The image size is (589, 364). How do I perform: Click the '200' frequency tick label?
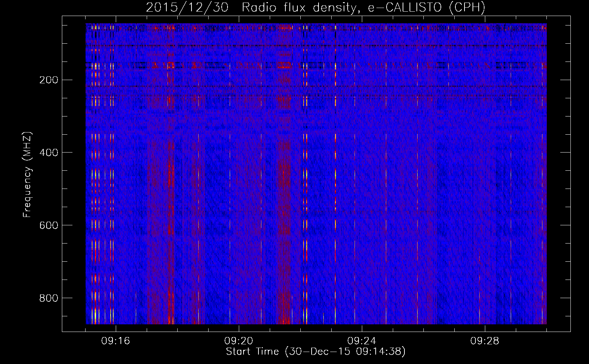49,80
